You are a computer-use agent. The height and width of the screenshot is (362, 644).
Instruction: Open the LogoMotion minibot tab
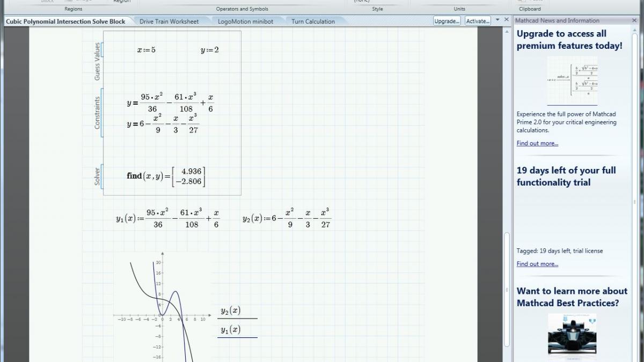[x=245, y=21]
